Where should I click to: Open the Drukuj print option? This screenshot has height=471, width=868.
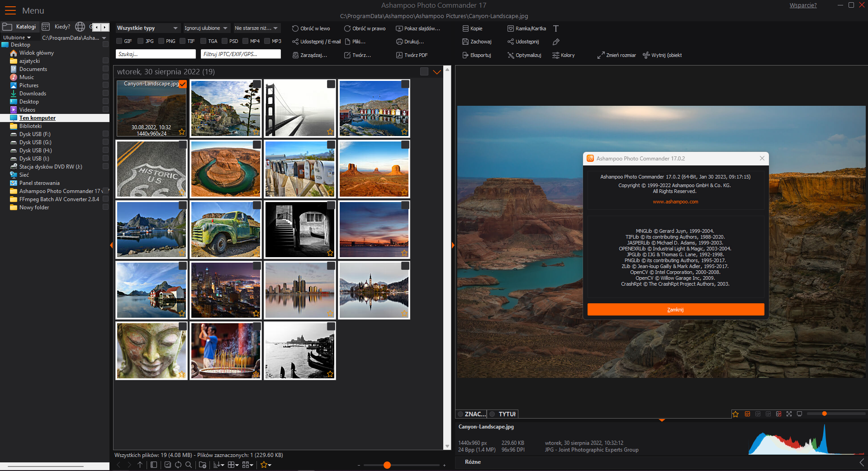(410, 42)
